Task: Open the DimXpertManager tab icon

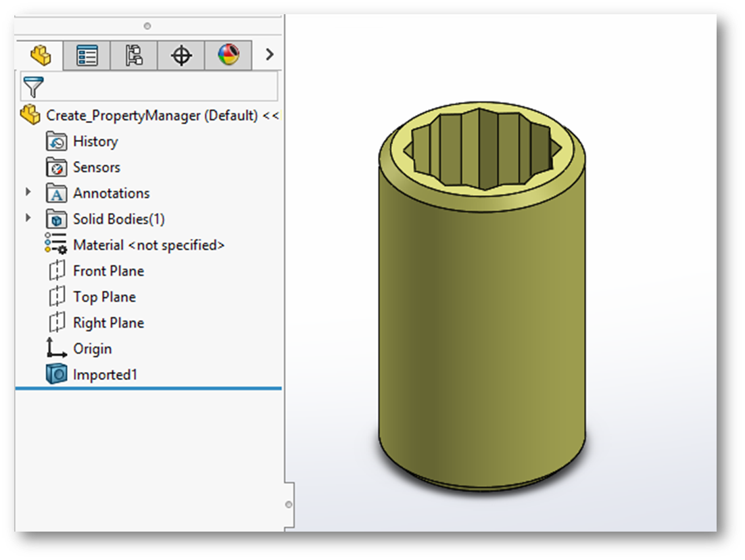Action: (x=181, y=55)
